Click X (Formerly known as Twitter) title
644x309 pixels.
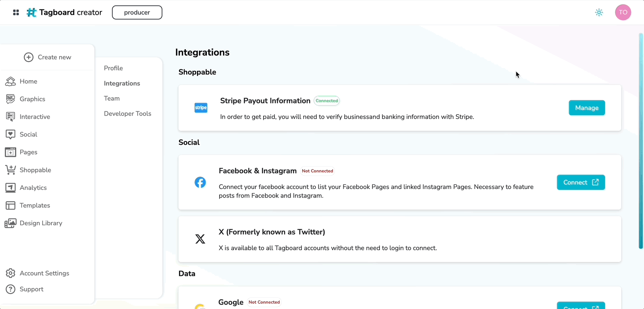pos(272,232)
